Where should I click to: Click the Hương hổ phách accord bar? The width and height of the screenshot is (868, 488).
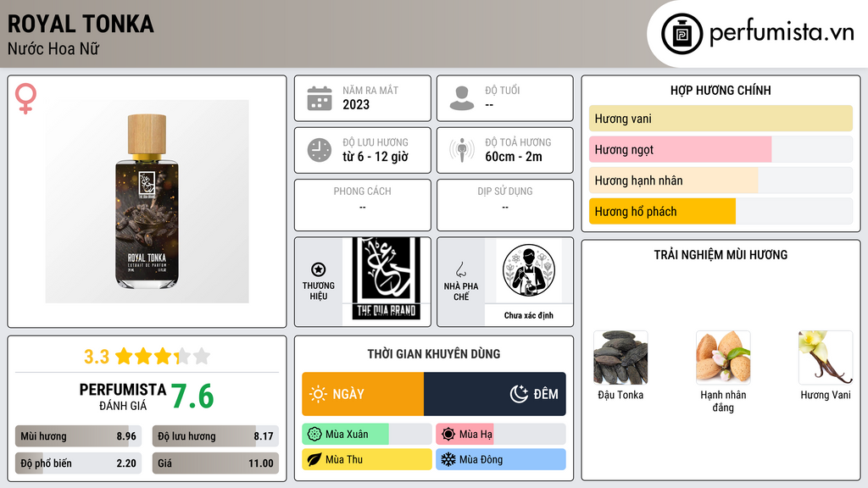click(x=721, y=211)
